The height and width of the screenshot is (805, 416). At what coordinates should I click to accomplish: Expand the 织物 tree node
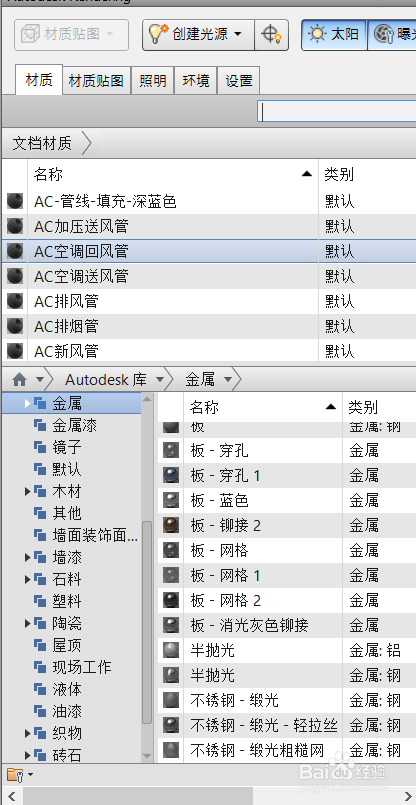(x=28, y=734)
